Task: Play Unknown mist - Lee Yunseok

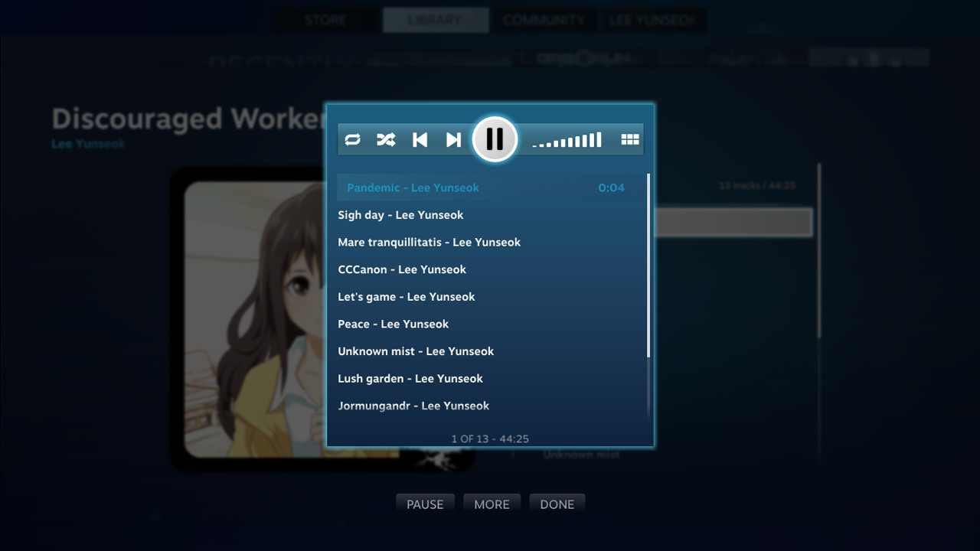Action: [492, 351]
